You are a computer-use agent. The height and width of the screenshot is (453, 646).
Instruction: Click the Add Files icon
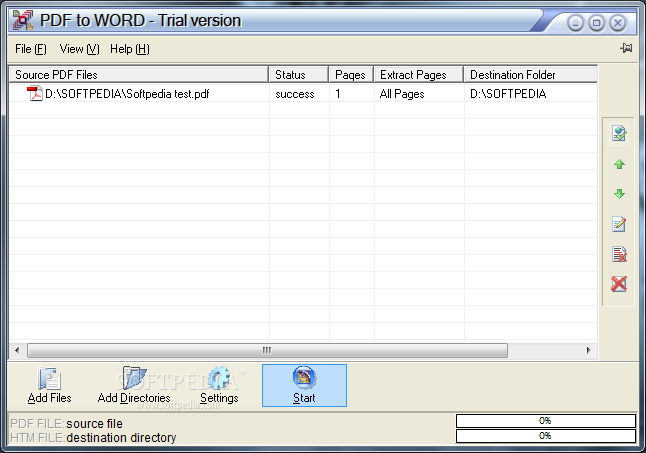pos(49,378)
